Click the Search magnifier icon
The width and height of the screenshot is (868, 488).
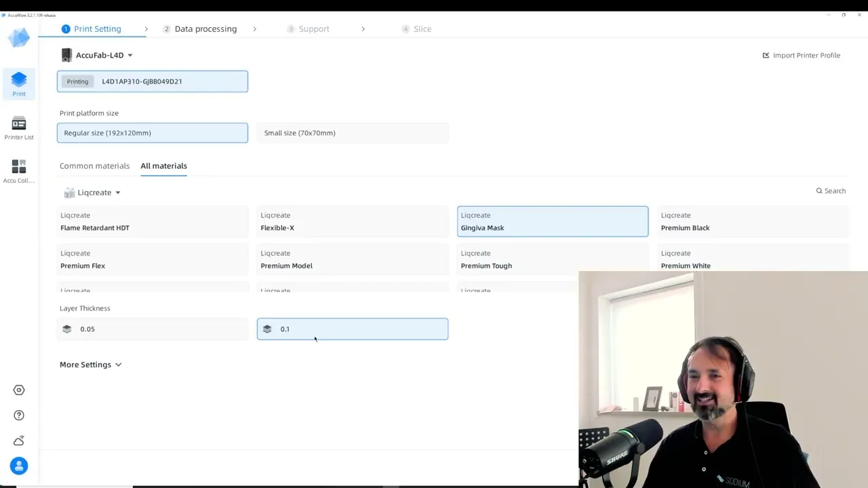(819, 191)
